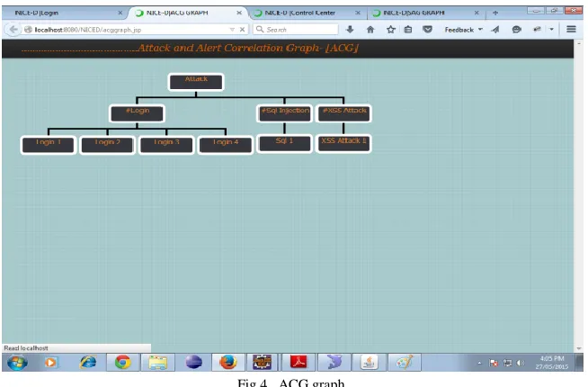Viewport: 588px width, 387px height.
Task: Open the chat bubble icon
Action: pos(516,30)
